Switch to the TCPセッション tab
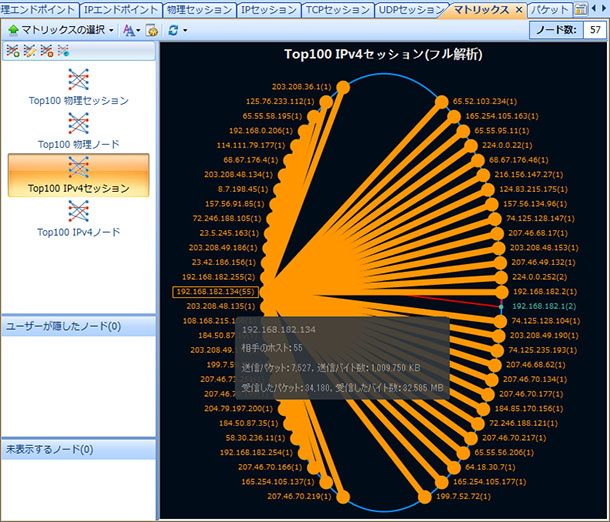Screen dimensions: 610x522 tap(338, 9)
